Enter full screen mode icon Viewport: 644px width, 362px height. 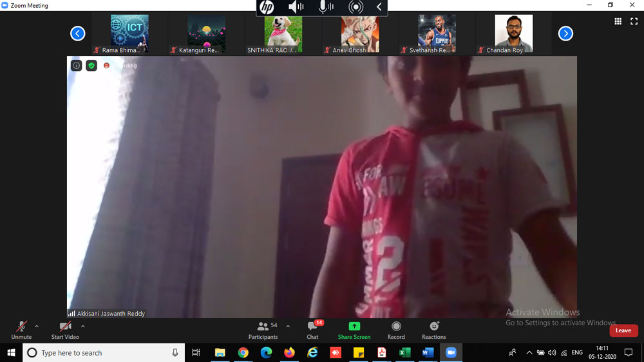pyautogui.click(x=634, y=21)
